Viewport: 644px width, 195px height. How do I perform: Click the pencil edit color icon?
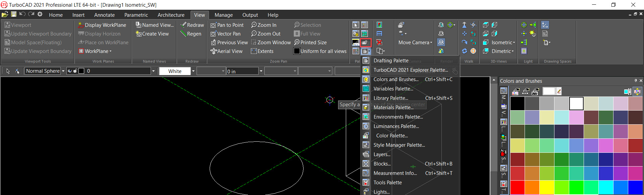click(559, 91)
